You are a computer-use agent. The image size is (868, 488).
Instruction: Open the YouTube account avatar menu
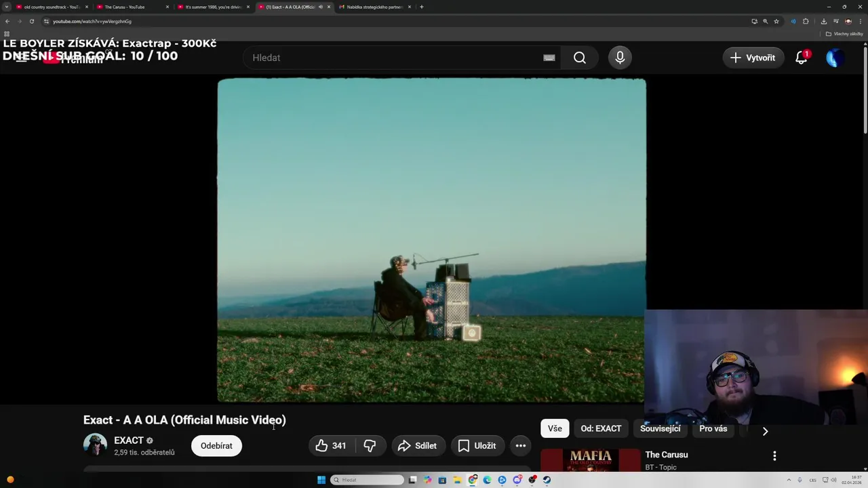[x=835, y=58]
